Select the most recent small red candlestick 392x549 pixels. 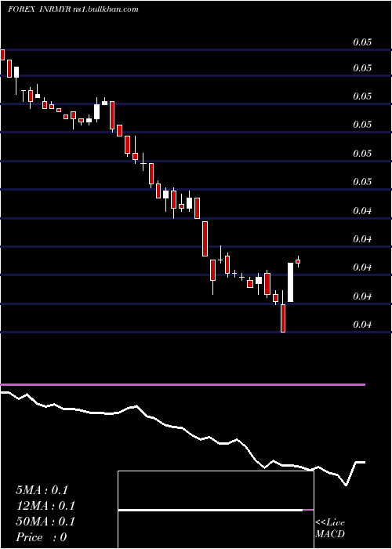point(298,261)
